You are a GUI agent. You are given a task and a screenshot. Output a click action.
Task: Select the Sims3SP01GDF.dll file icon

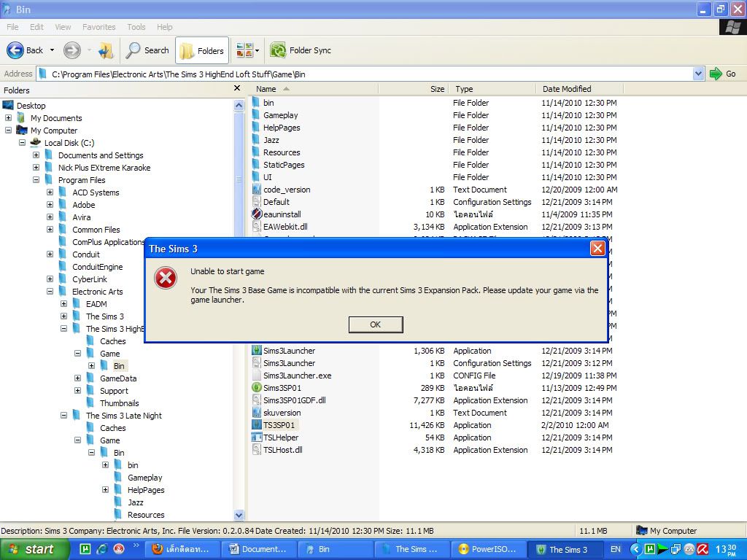256,400
